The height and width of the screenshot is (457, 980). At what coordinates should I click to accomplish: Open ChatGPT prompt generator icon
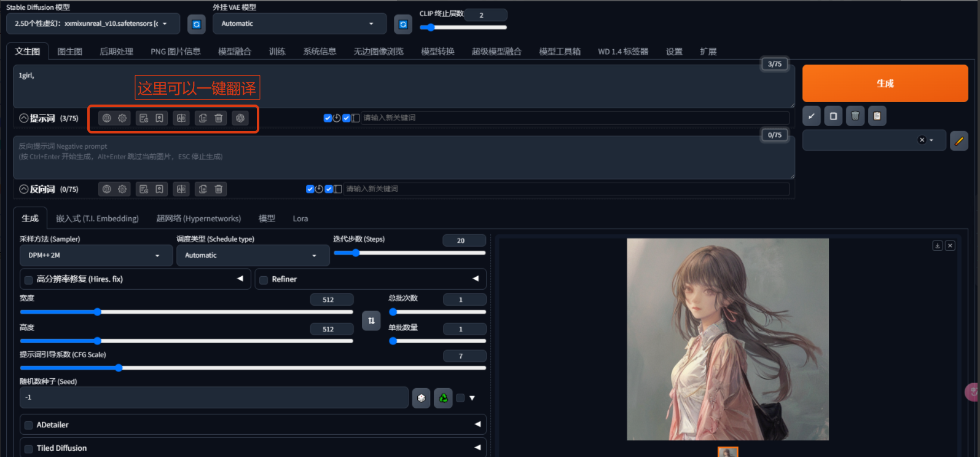click(240, 118)
